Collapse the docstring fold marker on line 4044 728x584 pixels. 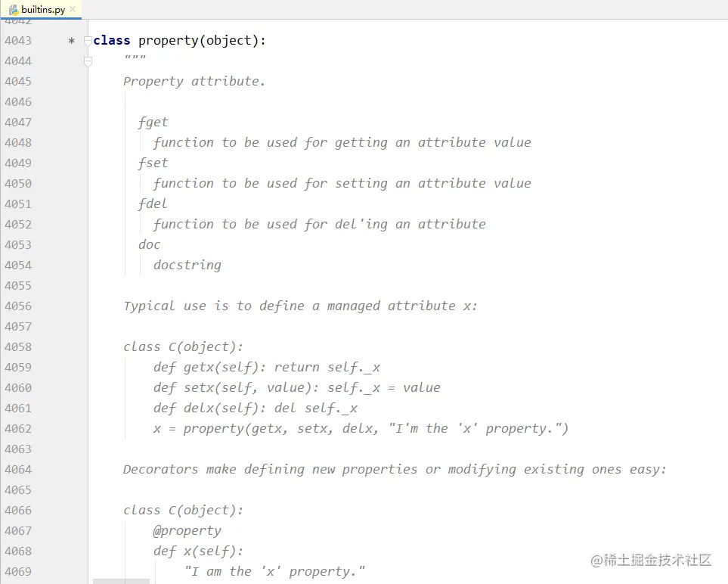(88, 61)
